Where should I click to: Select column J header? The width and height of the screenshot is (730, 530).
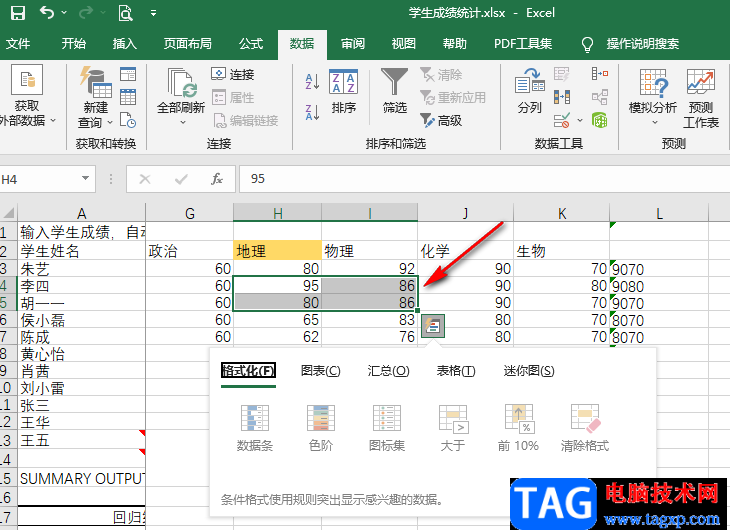pyautogui.click(x=465, y=213)
